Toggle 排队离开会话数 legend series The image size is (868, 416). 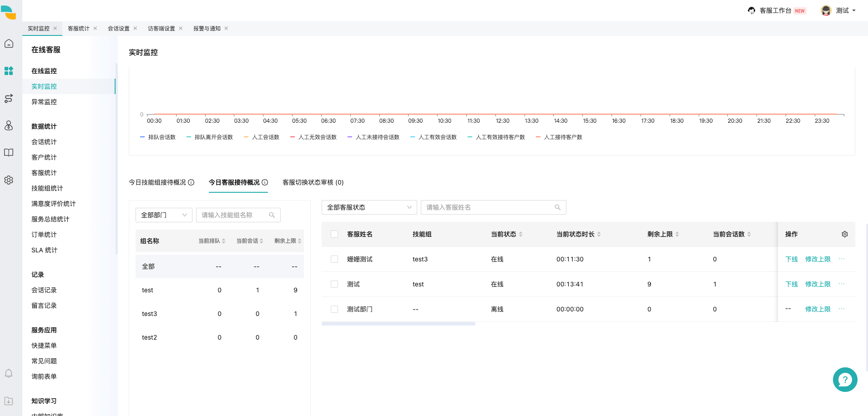pyautogui.click(x=210, y=137)
